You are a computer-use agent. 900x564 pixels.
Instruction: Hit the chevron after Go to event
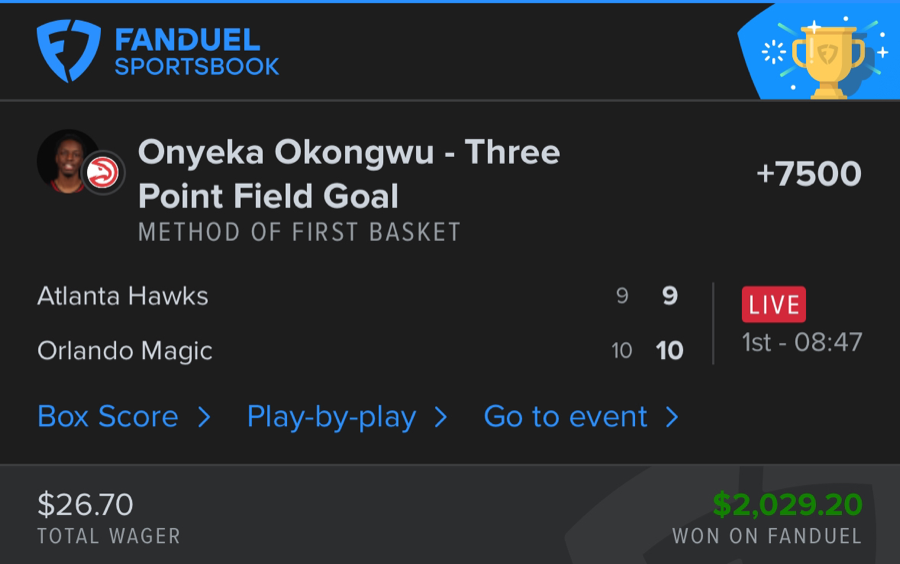coord(672,417)
